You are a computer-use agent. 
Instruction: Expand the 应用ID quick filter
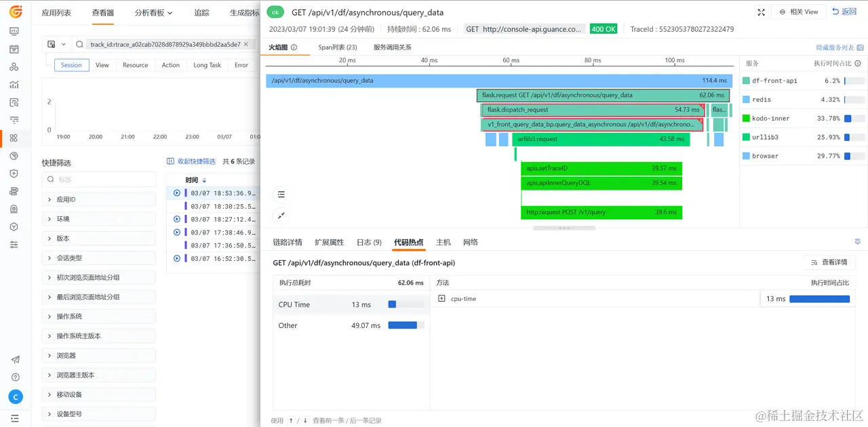99,200
